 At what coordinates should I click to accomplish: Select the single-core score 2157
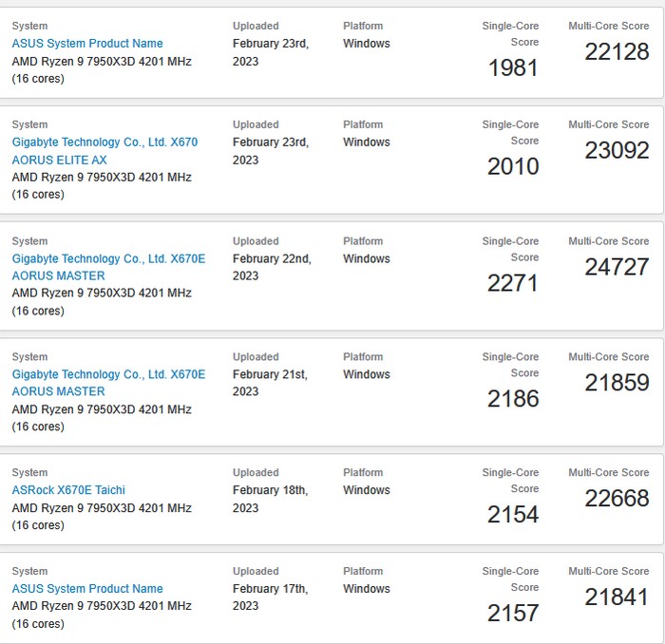pyautogui.click(x=513, y=614)
